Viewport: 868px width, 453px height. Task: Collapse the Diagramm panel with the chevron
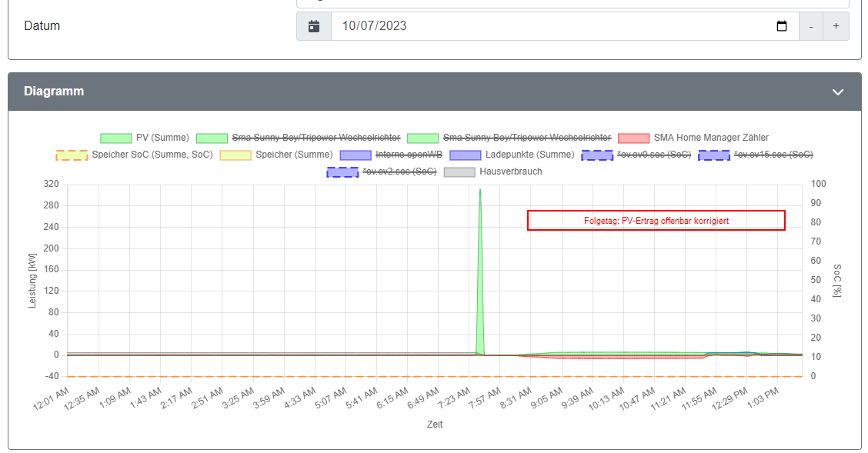[x=838, y=92]
